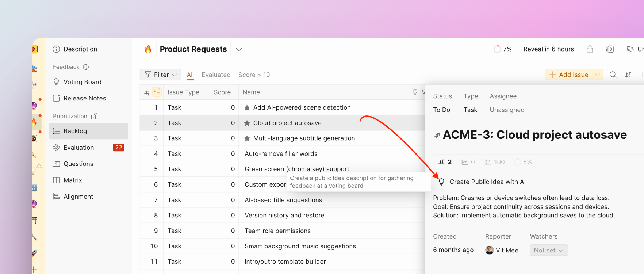Click the sort order icon next to search

pyautogui.click(x=628, y=75)
